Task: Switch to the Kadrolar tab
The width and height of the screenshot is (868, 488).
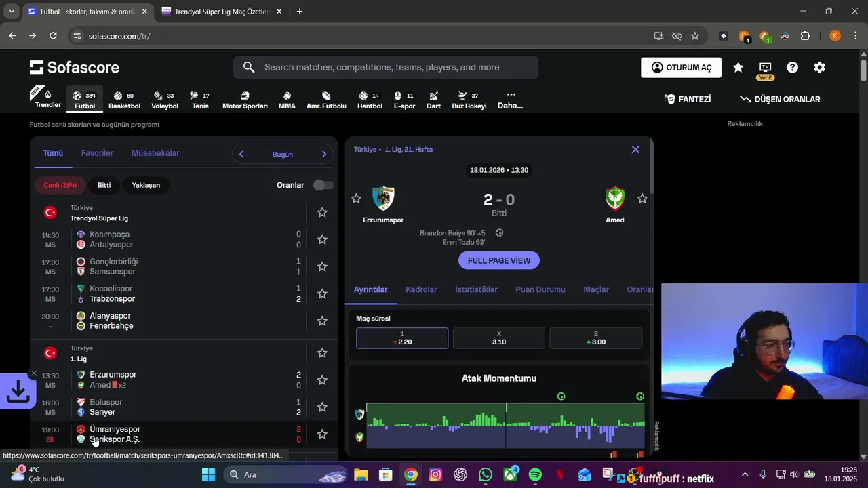Action: click(x=421, y=289)
